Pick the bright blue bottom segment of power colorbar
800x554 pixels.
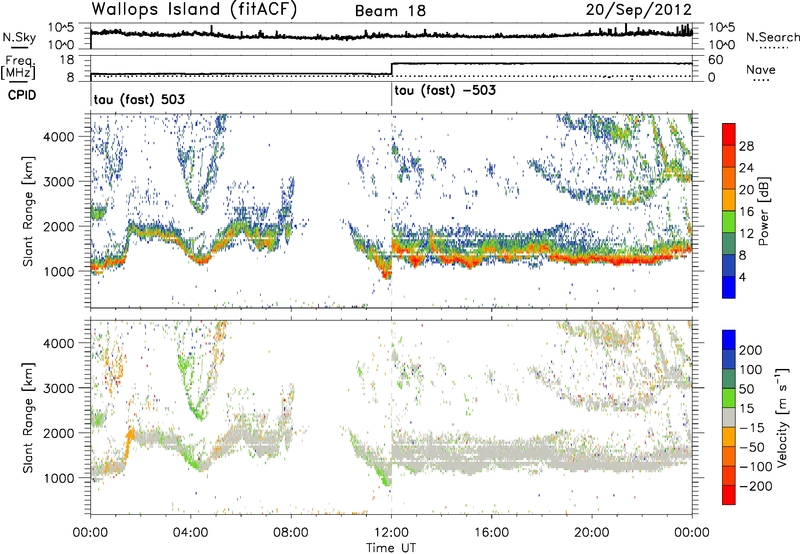coord(729,287)
